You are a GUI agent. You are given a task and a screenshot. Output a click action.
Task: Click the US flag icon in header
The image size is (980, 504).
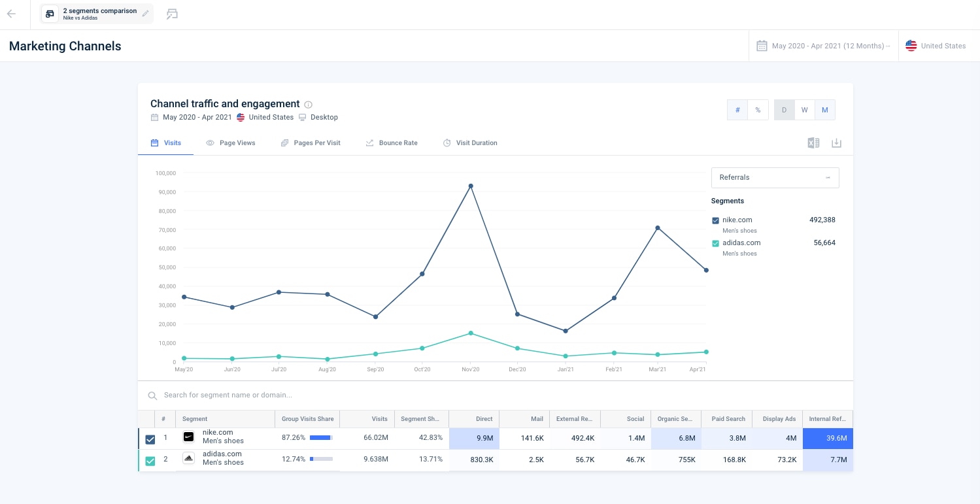point(911,46)
